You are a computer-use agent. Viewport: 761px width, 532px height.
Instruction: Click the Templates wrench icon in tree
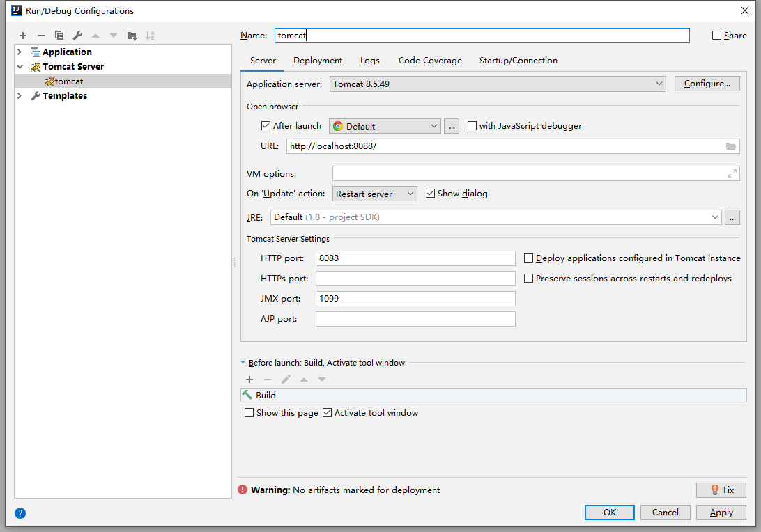[x=36, y=96]
